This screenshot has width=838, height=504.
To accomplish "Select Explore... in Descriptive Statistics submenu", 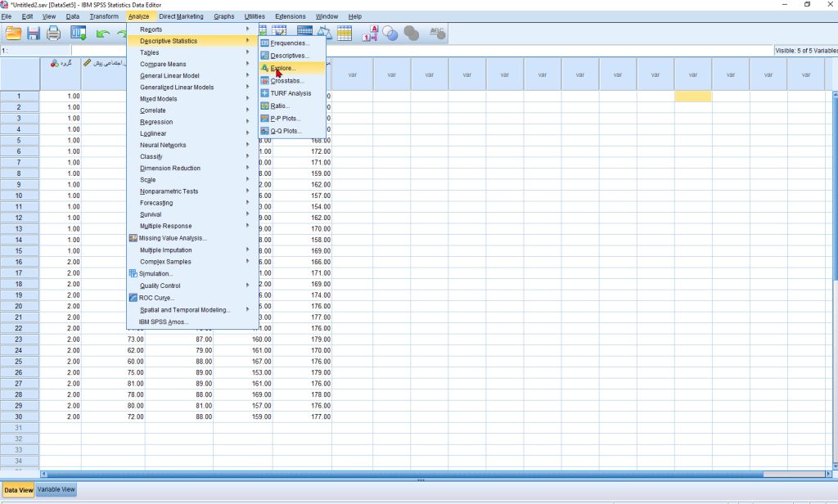I will pyautogui.click(x=292, y=68).
